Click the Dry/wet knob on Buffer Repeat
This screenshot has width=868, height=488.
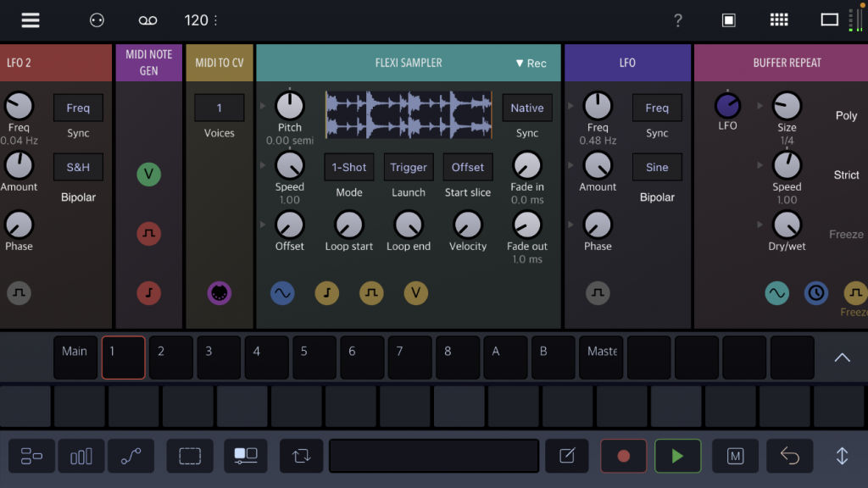pyautogui.click(x=787, y=225)
